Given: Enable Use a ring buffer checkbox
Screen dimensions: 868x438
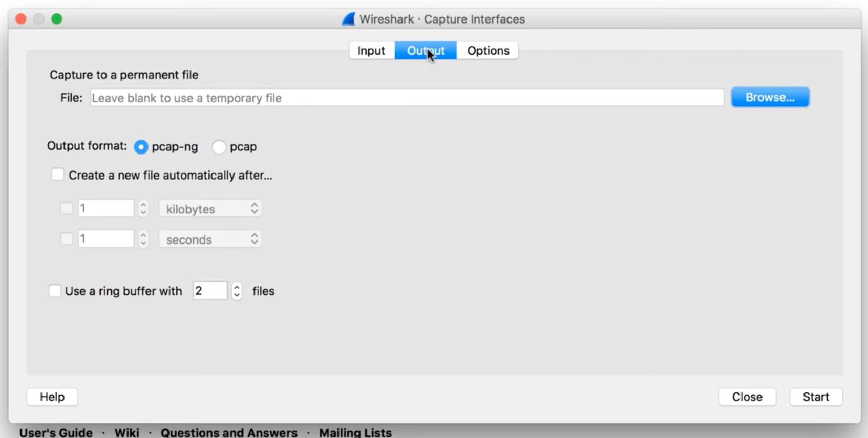Looking at the screenshot, I should coord(55,291).
